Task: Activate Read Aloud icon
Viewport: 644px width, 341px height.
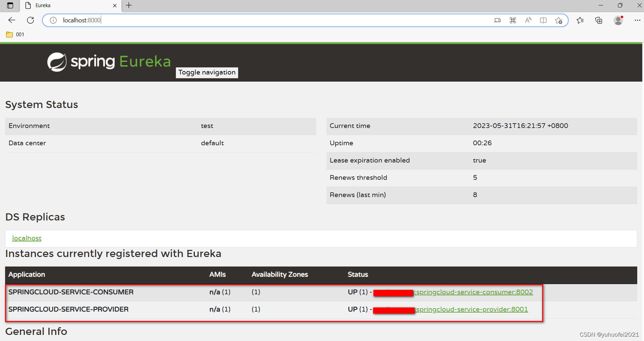Action: point(528,20)
